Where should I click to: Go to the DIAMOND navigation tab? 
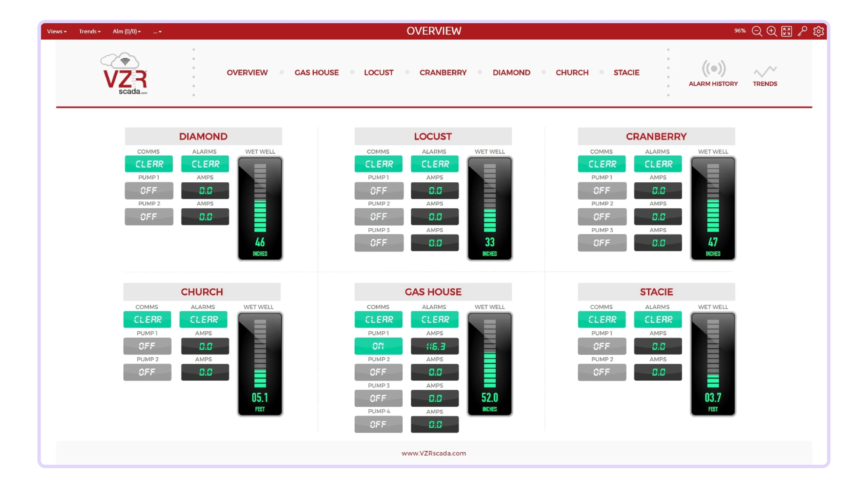coord(511,73)
